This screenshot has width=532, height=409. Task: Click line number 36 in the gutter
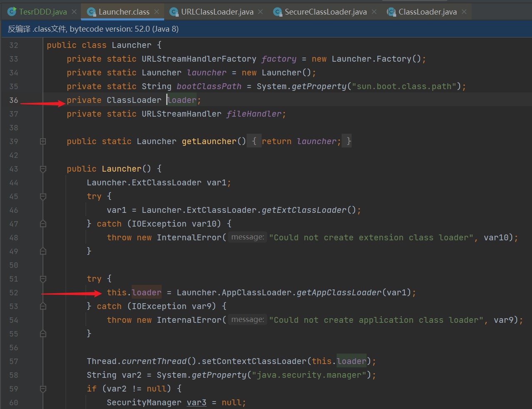[14, 100]
